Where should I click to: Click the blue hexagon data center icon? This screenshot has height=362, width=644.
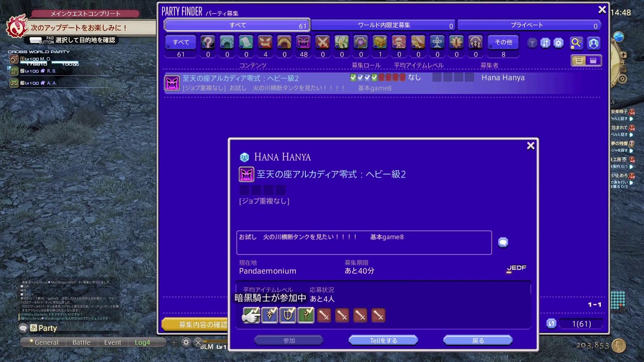pyautogui.click(x=594, y=43)
